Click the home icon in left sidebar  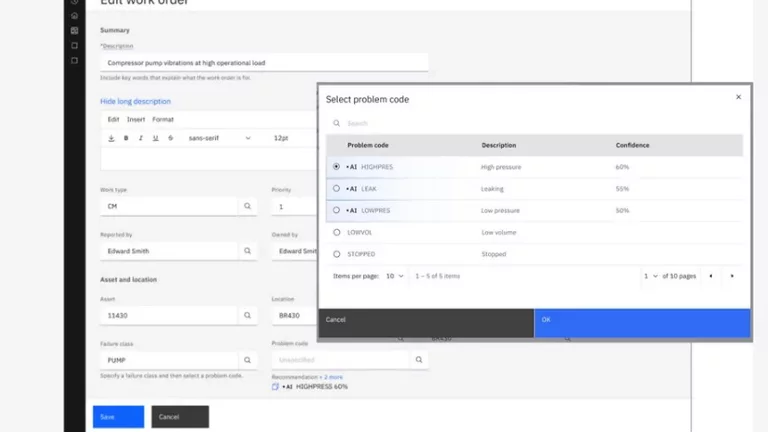tap(74, 16)
